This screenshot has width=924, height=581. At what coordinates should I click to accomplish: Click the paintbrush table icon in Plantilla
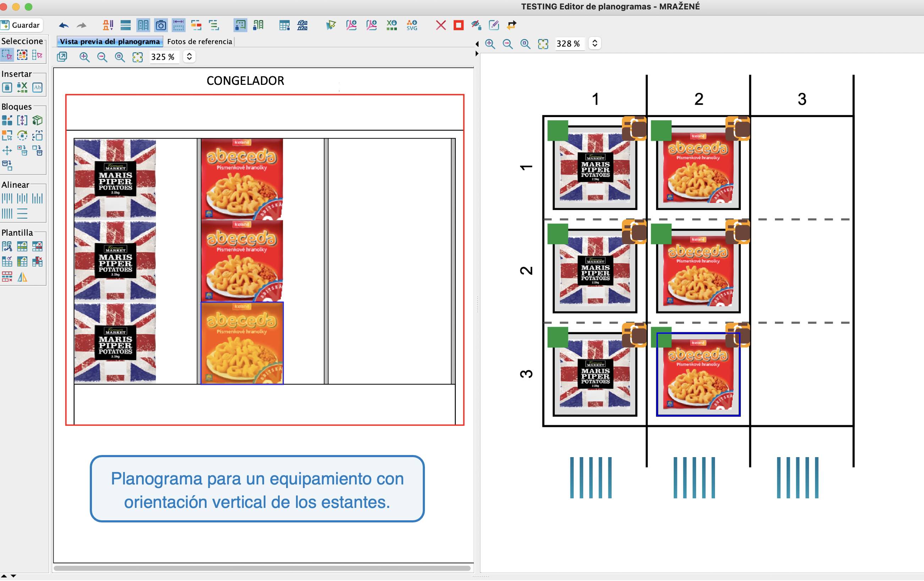click(x=7, y=261)
